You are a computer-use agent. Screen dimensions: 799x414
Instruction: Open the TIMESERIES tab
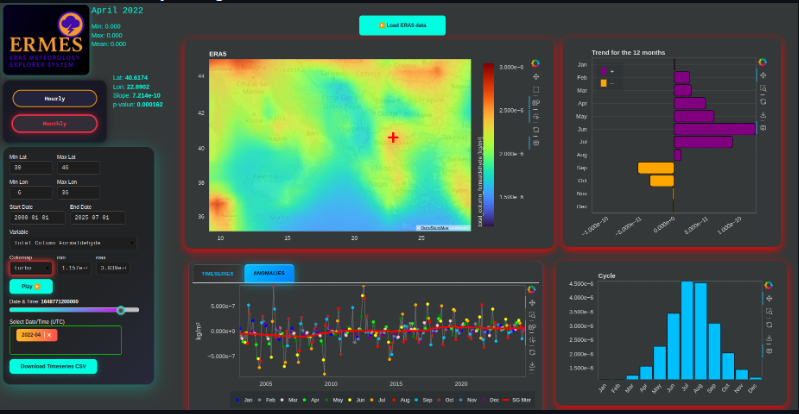217,273
